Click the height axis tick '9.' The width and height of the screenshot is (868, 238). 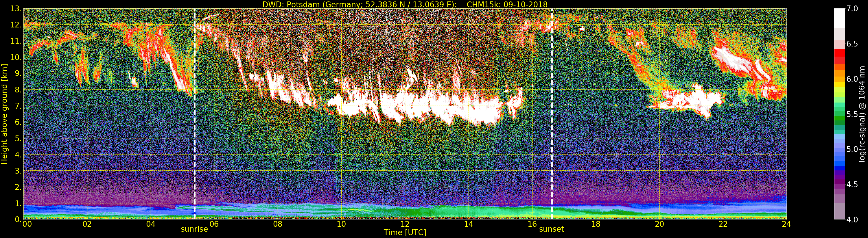(18, 73)
